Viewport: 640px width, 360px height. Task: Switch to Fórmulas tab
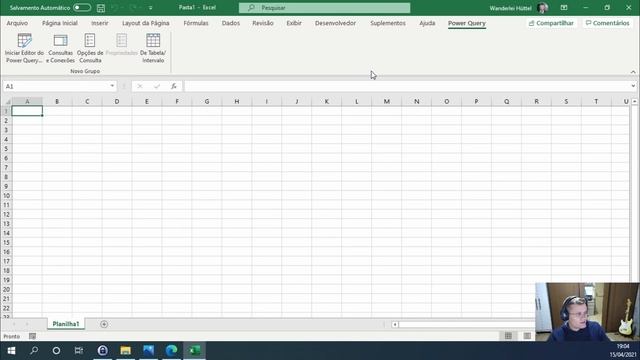pos(196,23)
